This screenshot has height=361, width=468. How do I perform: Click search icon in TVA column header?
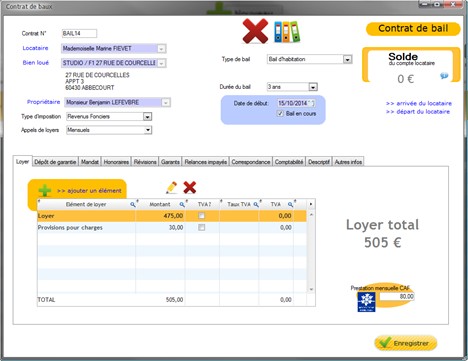290,204
